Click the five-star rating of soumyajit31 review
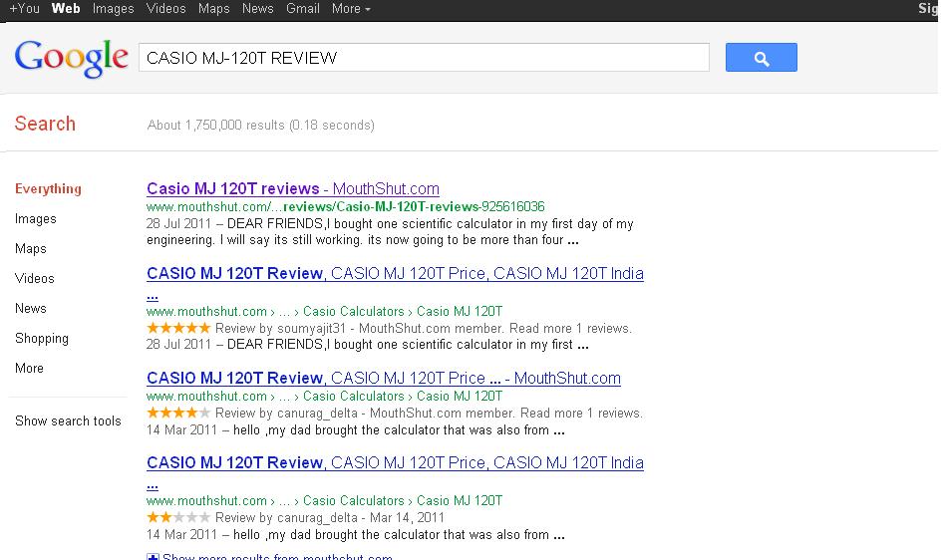Screen dimensions: 945x560 [178, 328]
